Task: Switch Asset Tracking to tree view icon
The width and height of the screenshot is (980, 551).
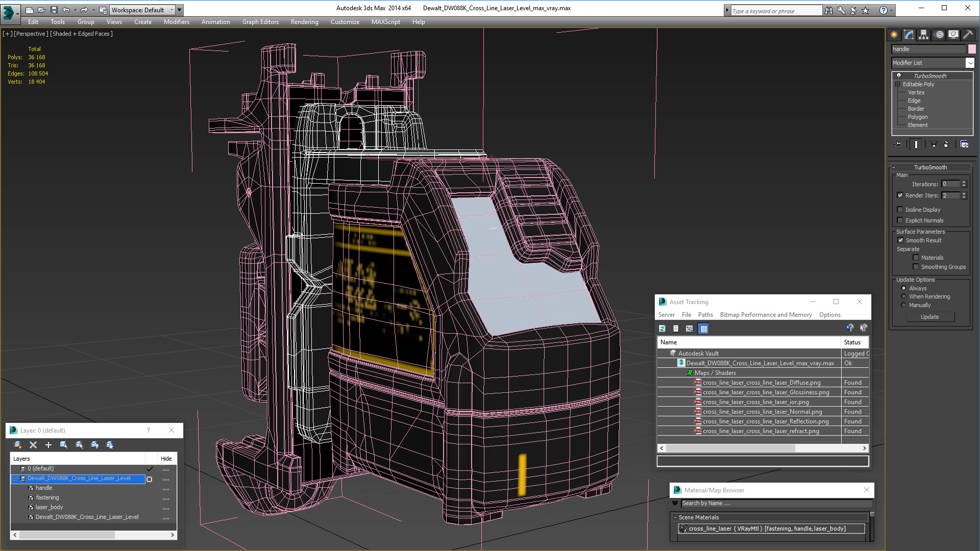Action: point(690,329)
